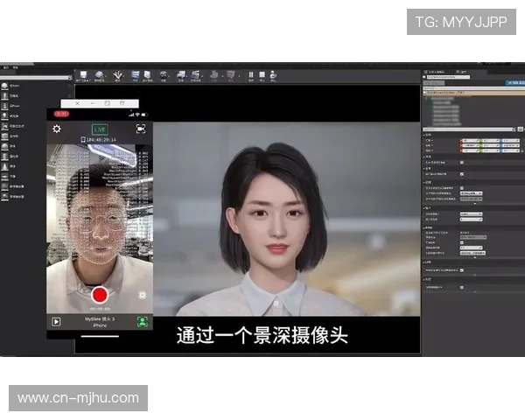Click the Details panel search box
The width and height of the screenshot is (525, 420).
pyautogui.click(x=470, y=129)
